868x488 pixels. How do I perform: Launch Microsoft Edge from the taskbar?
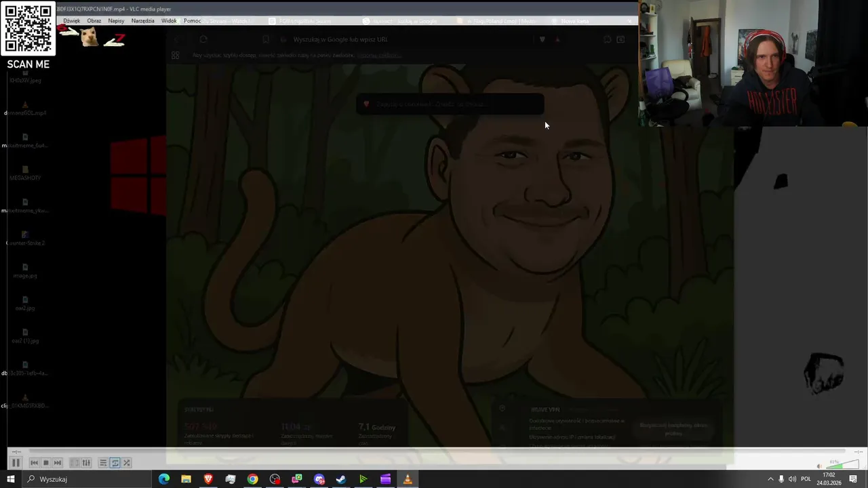pyautogui.click(x=164, y=479)
